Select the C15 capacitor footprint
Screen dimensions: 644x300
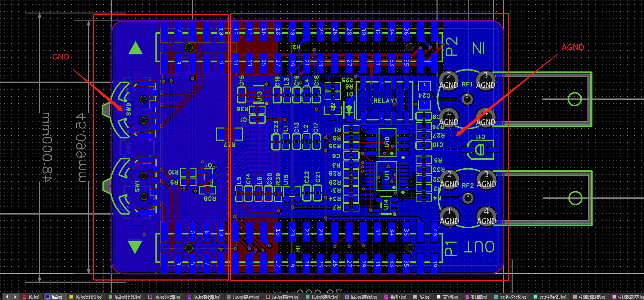241,94
